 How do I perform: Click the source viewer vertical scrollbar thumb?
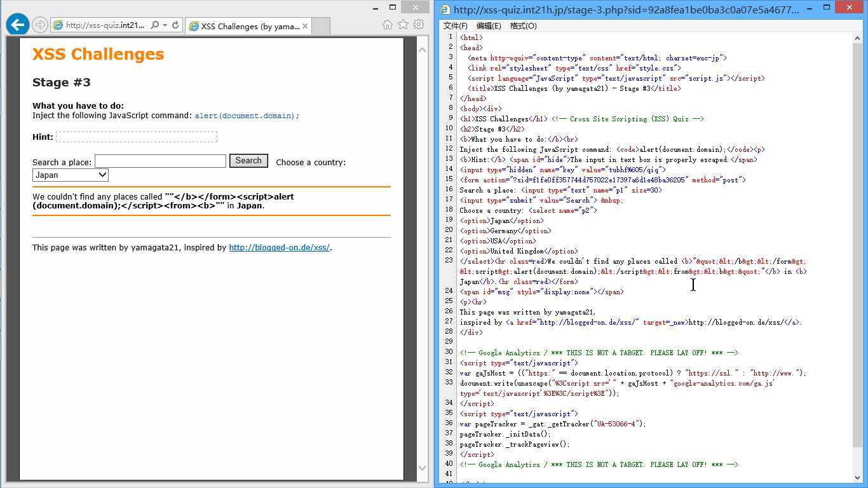858,243
